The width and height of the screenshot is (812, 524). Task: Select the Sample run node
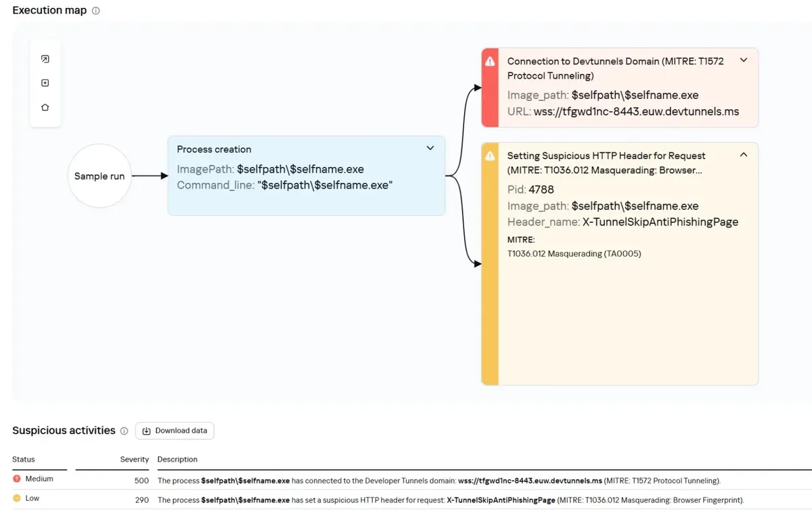click(x=99, y=176)
